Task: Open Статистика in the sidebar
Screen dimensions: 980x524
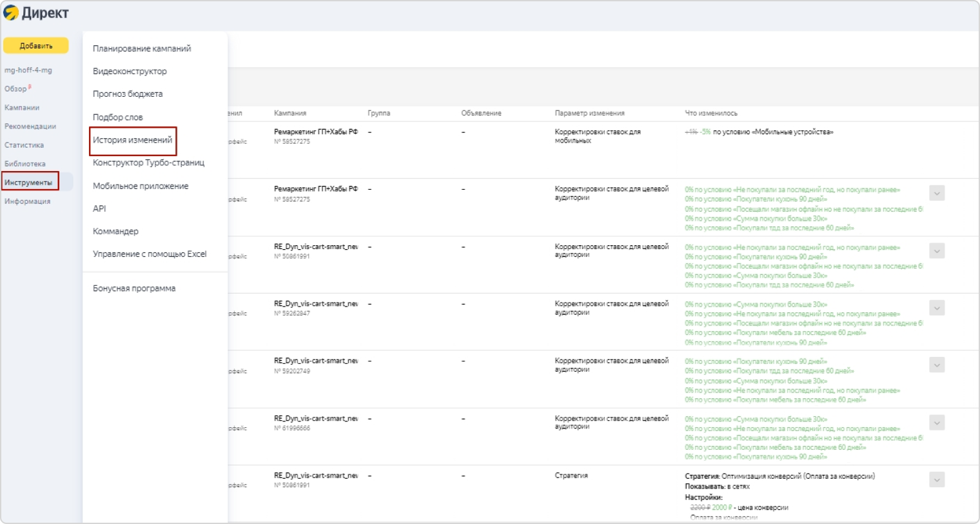Action: click(24, 145)
